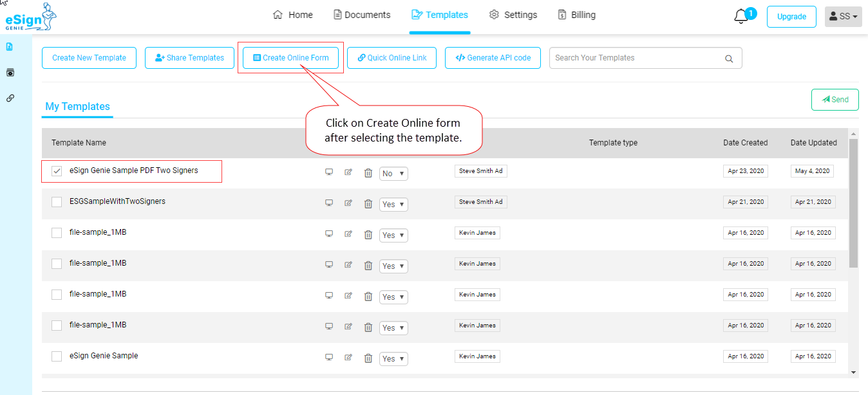This screenshot has height=395, width=868.
Task: Tick the eSign Genie Sample checkbox
Action: (57, 356)
